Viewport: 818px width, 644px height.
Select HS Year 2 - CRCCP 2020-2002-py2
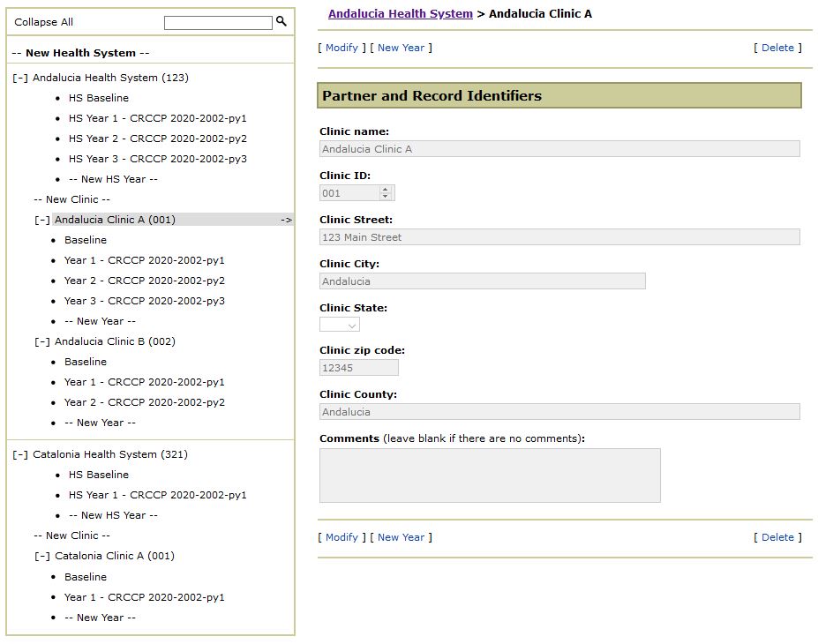coord(158,139)
